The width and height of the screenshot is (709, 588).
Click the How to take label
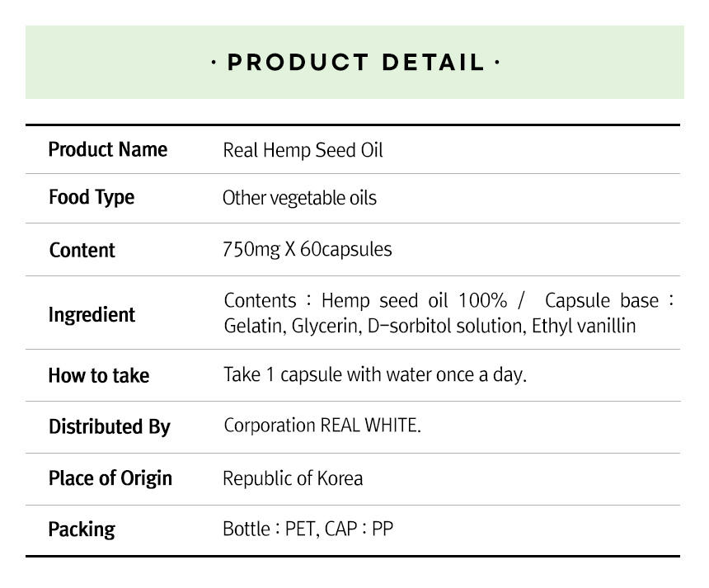(98, 375)
